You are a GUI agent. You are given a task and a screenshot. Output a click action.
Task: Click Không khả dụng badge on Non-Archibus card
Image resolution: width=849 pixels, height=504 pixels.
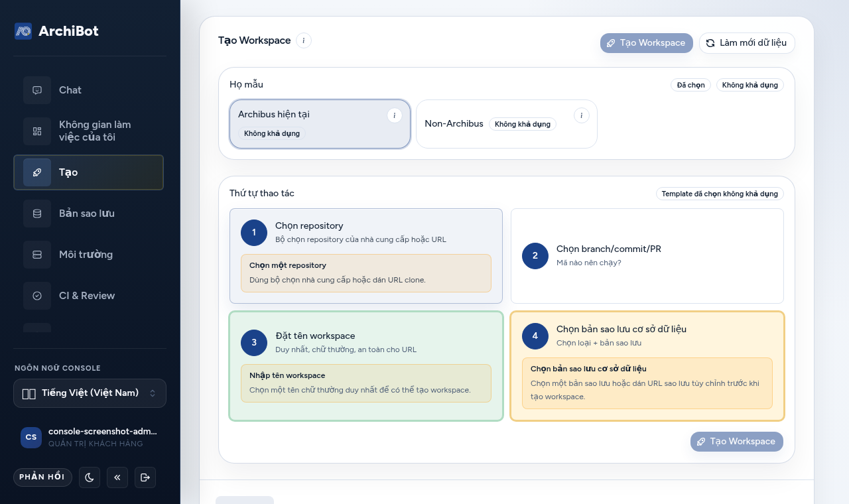[x=523, y=124]
